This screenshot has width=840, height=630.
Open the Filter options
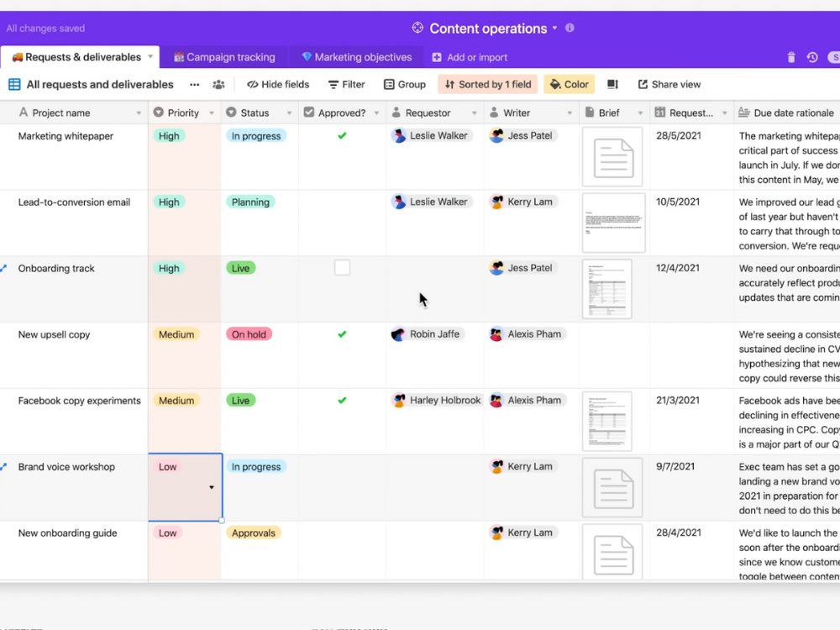(x=347, y=85)
